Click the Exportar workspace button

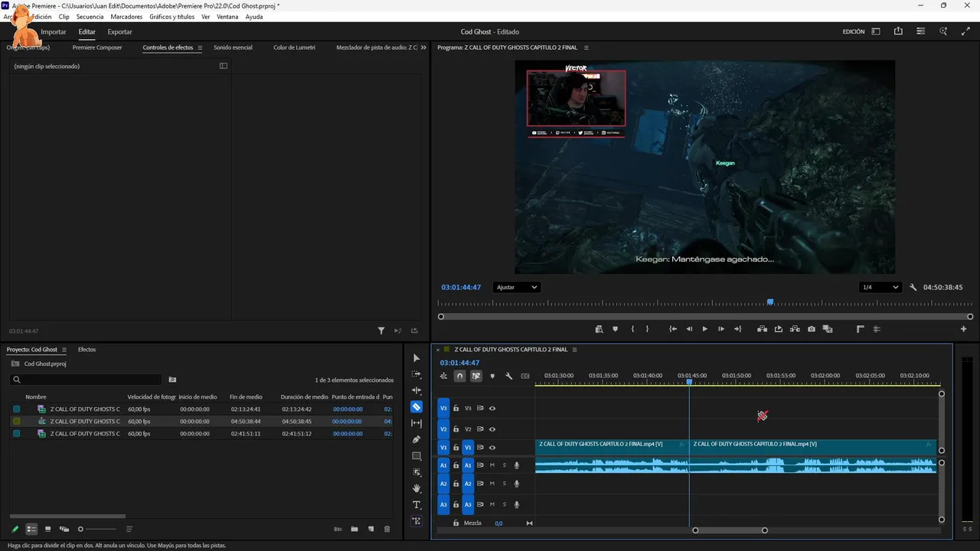click(x=119, y=32)
